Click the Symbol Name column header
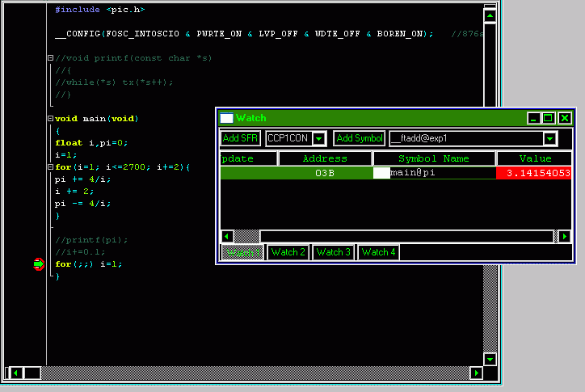 pos(434,158)
